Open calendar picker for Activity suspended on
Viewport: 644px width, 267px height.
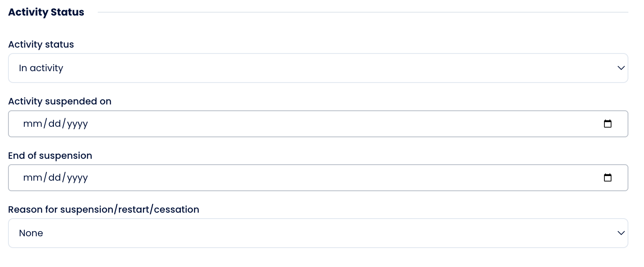[607, 124]
